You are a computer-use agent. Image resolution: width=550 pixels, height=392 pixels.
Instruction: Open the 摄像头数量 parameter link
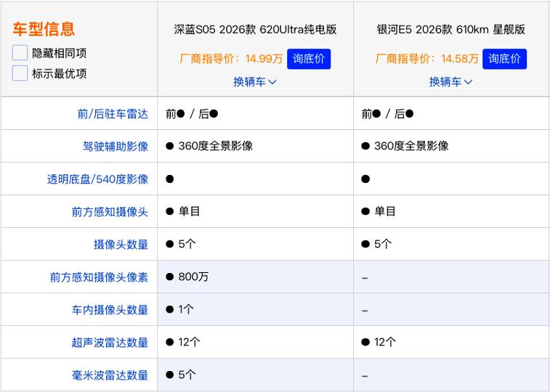[x=121, y=244]
